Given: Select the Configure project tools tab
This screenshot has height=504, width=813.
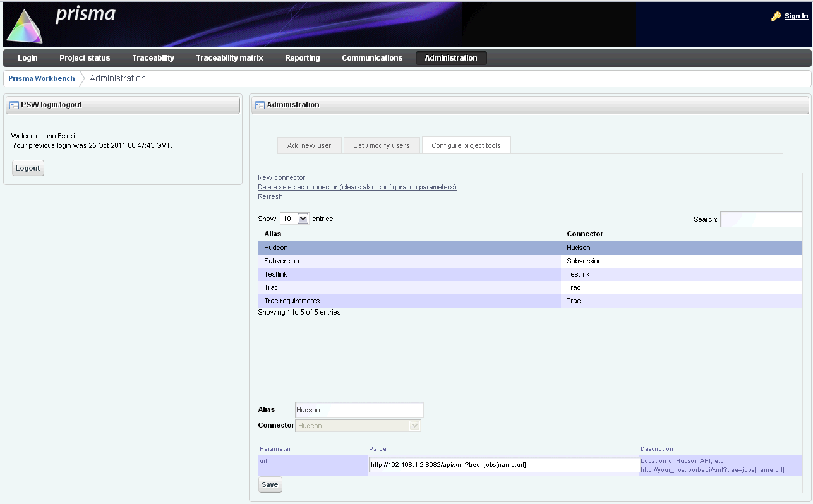Looking at the screenshot, I should (x=466, y=145).
